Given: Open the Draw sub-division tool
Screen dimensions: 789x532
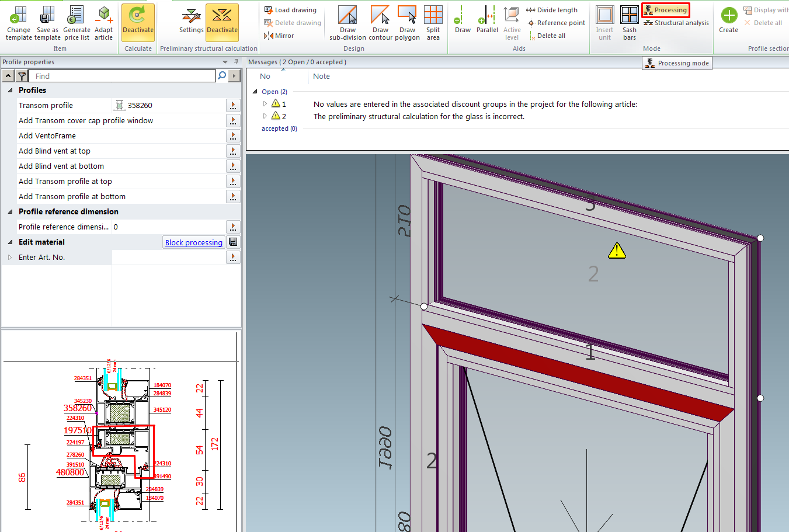Looking at the screenshot, I should tap(347, 16).
